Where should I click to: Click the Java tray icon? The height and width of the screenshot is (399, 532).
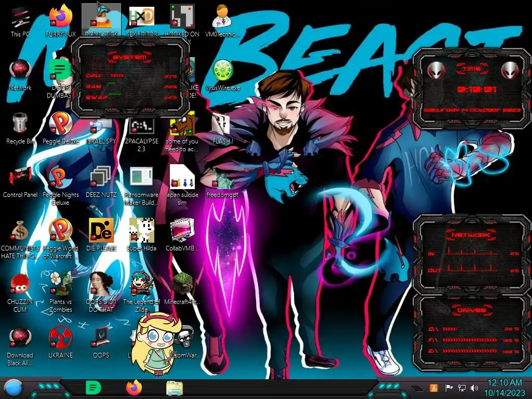point(433,388)
